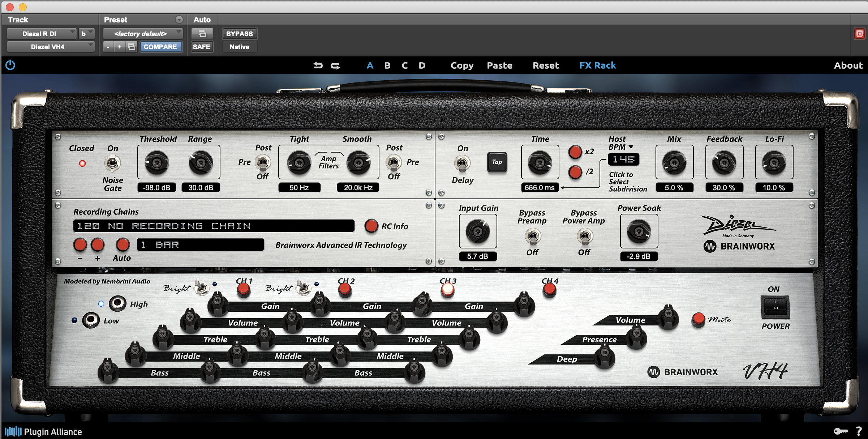Image resolution: width=868 pixels, height=439 pixels.
Task: Select the CH 3 channel button
Action: (x=448, y=290)
